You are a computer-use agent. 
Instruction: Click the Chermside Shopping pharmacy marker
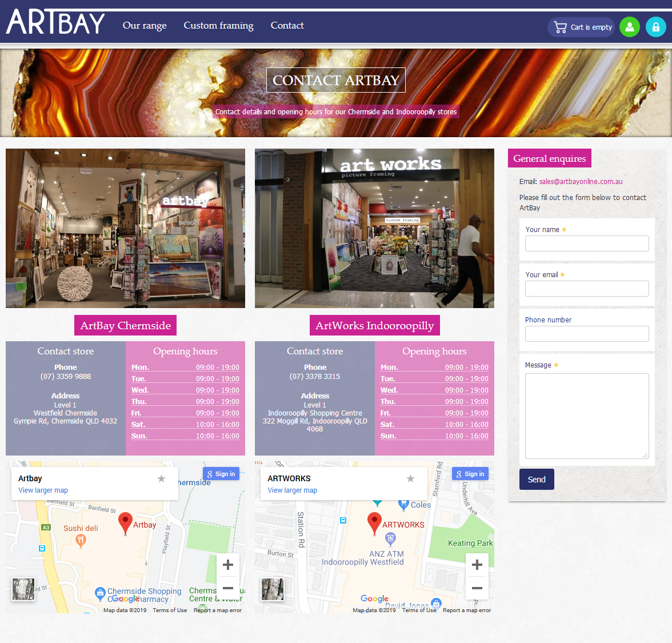point(100,594)
